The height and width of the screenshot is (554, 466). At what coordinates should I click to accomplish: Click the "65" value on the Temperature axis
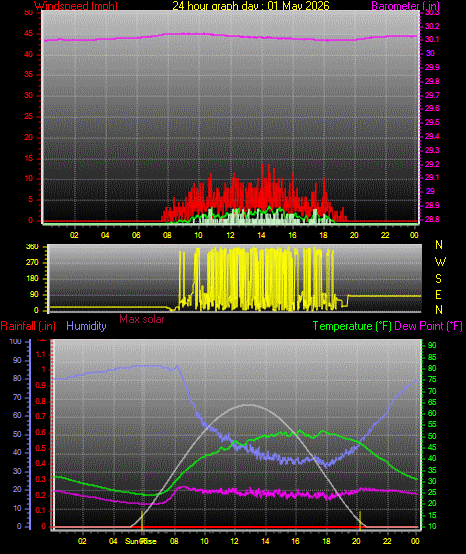coord(432,402)
